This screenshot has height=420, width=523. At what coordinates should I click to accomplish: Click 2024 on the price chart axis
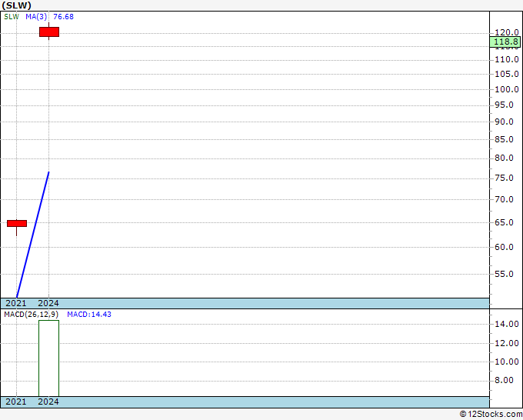pyautogui.click(x=48, y=303)
